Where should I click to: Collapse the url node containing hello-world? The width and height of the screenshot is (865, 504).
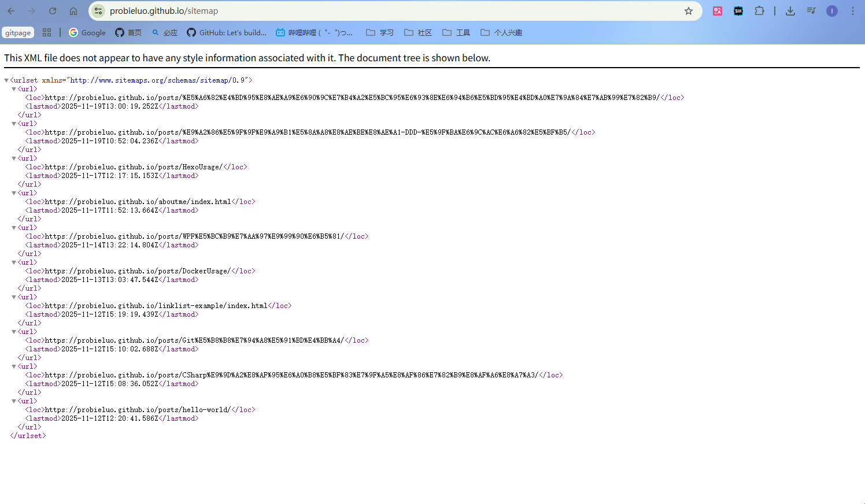(14, 401)
